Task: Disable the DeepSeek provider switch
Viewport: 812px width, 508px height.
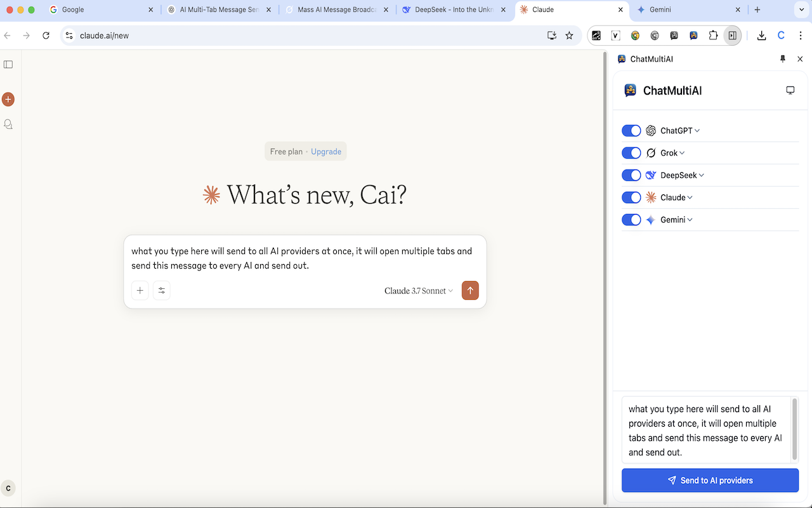Action: pyautogui.click(x=631, y=175)
